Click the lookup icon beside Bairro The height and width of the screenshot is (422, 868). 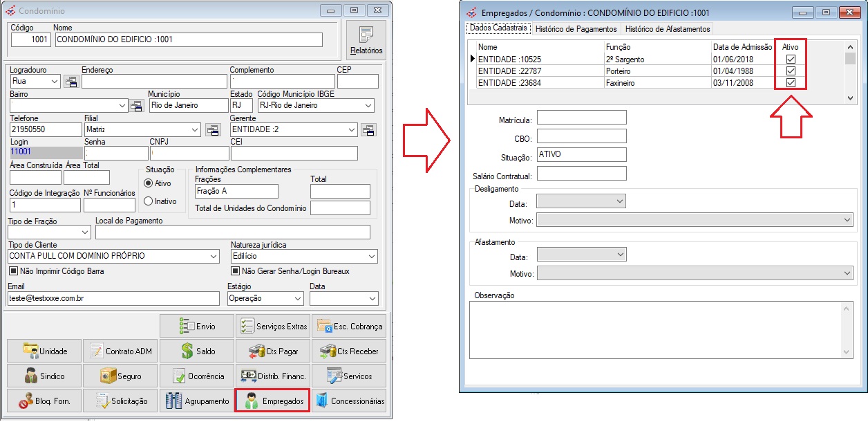tap(136, 106)
